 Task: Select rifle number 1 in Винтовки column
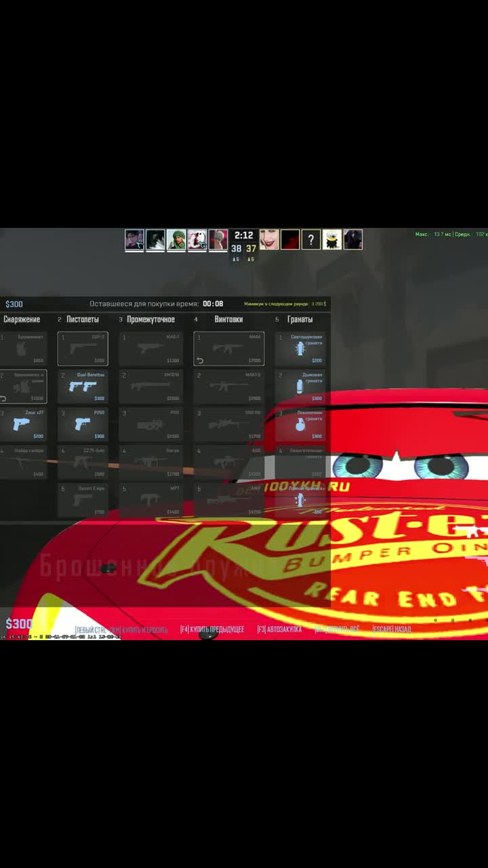tap(228, 349)
